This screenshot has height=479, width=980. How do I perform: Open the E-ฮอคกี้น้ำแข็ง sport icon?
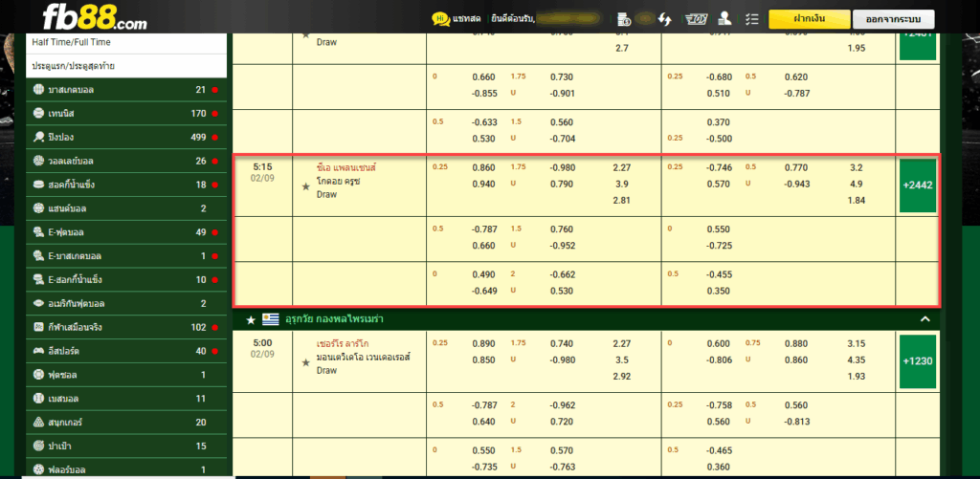tap(38, 280)
